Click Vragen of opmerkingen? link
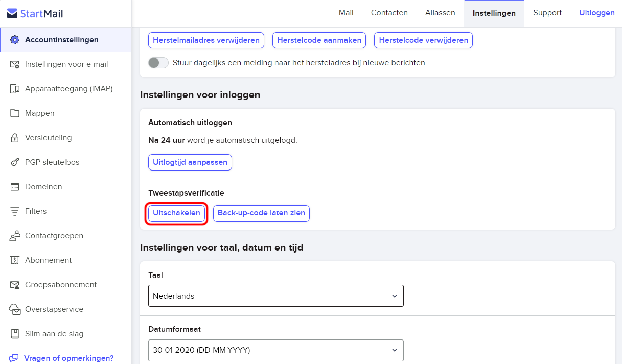Screen dimensions: 622x364 tap(68, 358)
